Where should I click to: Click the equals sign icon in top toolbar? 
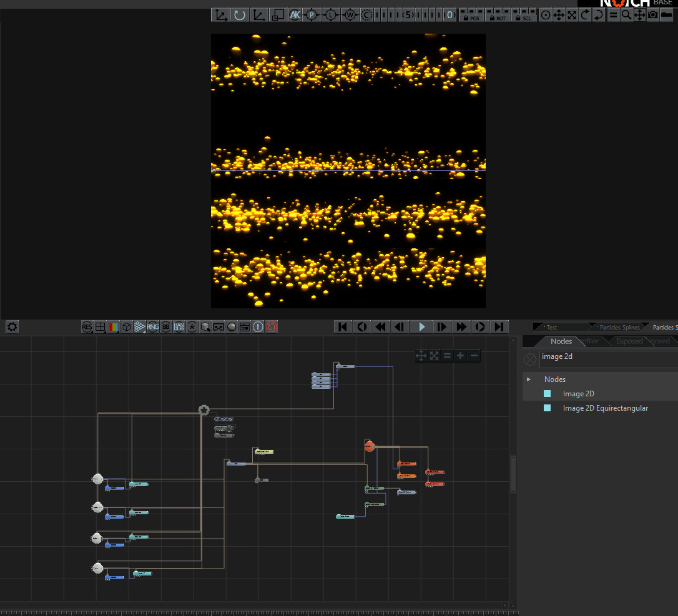coord(612,15)
